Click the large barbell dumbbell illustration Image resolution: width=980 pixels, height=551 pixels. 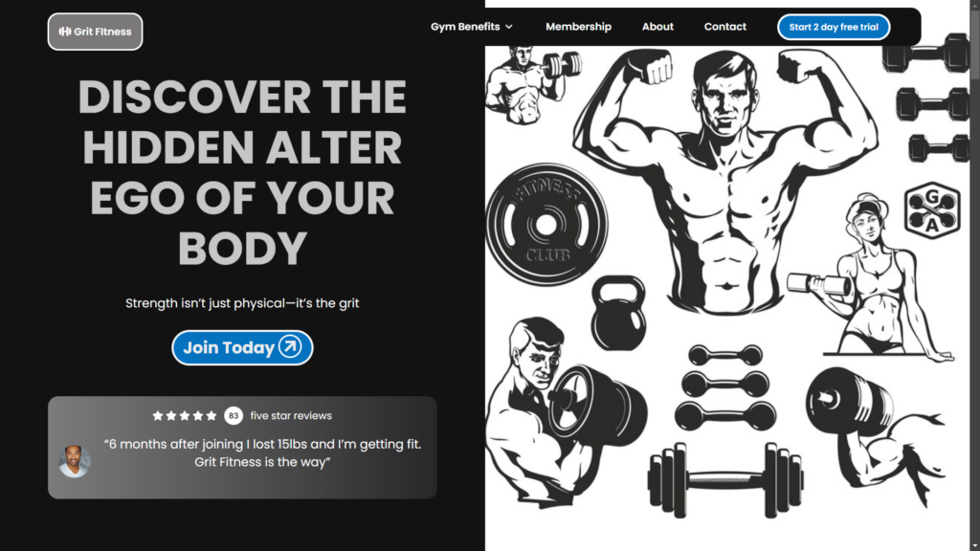[x=725, y=480]
